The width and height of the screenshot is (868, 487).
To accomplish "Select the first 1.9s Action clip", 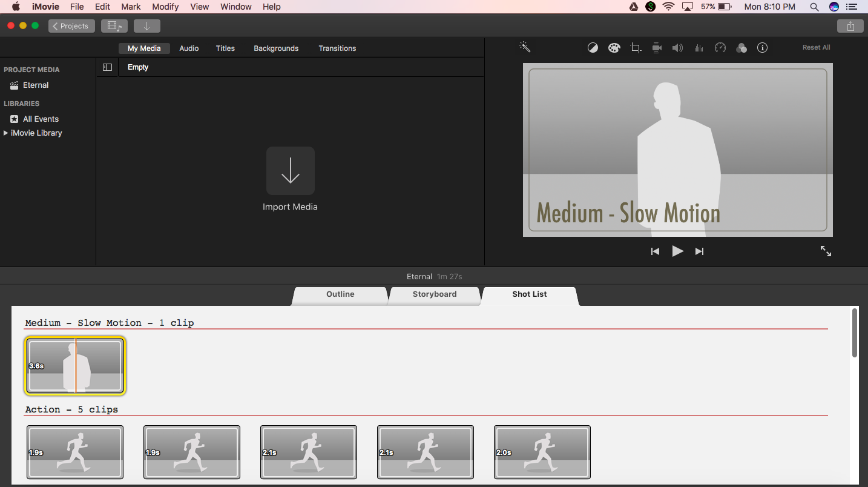I will pyautogui.click(x=75, y=452).
